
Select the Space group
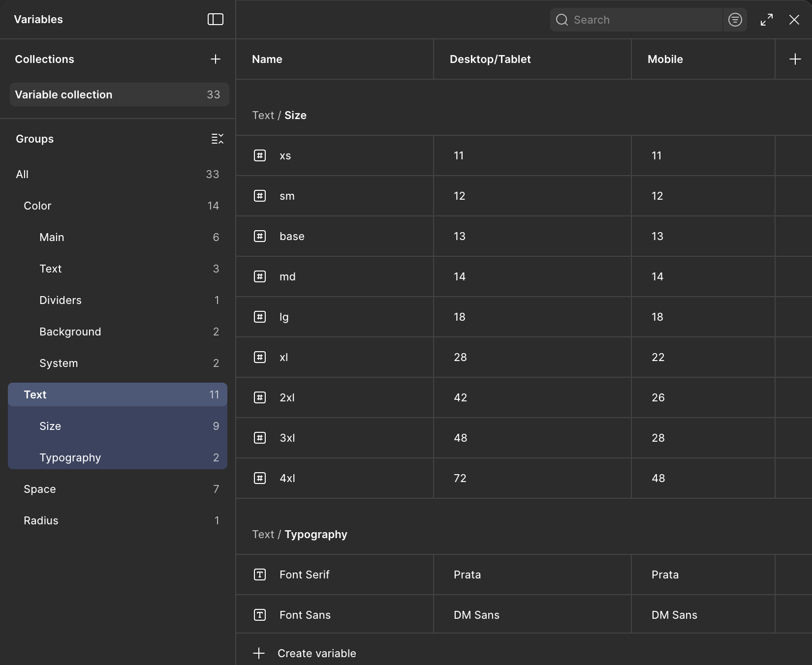point(40,489)
